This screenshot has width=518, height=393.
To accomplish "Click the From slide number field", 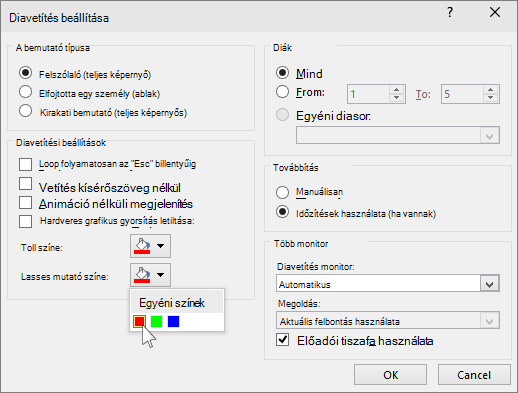I will click(x=369, y=94).
